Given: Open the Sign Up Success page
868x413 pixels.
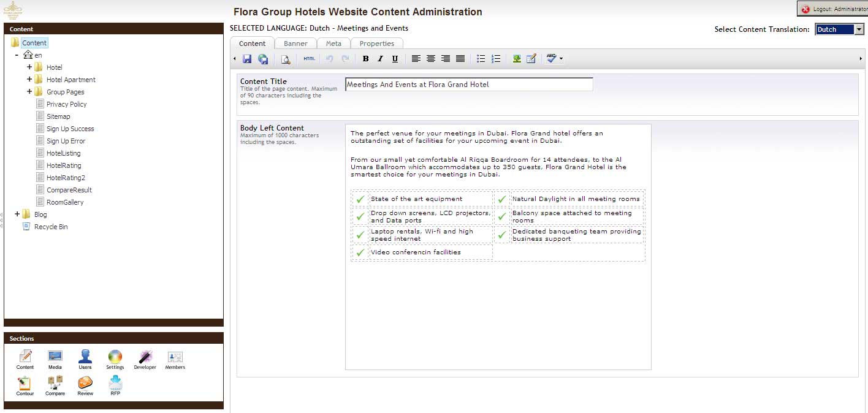Looking at the screenshot, I should click(70, 129).
